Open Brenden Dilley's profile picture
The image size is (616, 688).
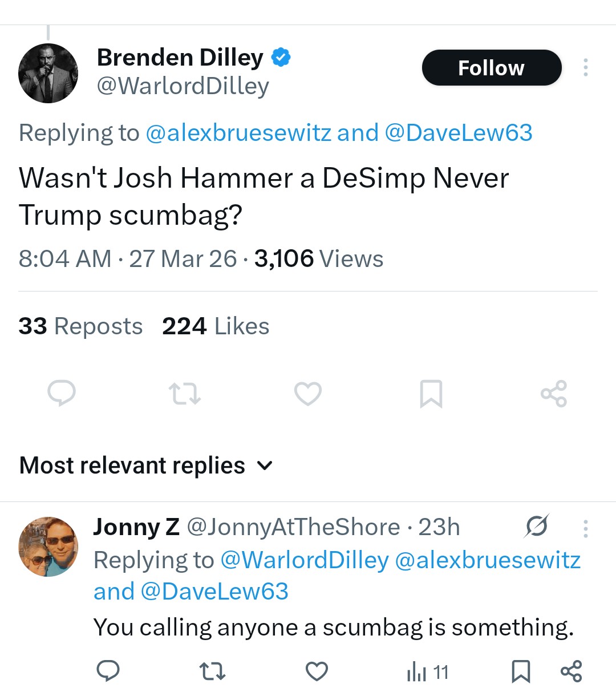[48, 73]
